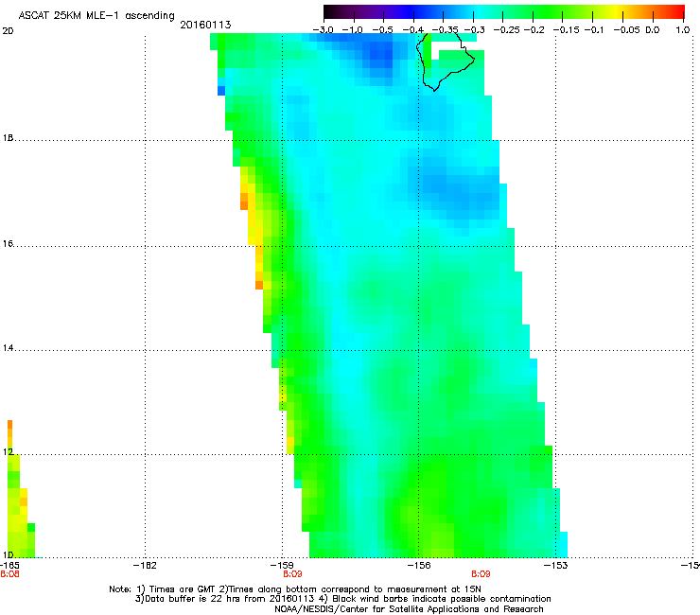Click the -0.2 colorbar tick label

[534, 30]
